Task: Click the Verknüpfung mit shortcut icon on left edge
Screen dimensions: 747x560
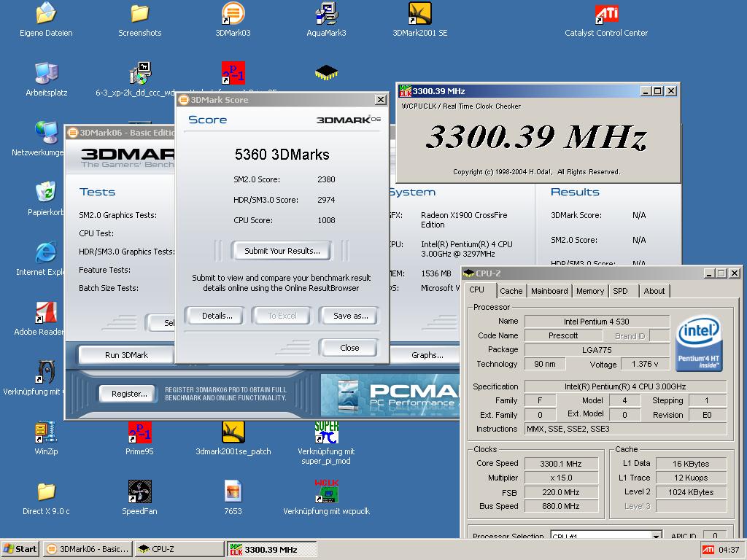Action: click(x=46, y=372)
